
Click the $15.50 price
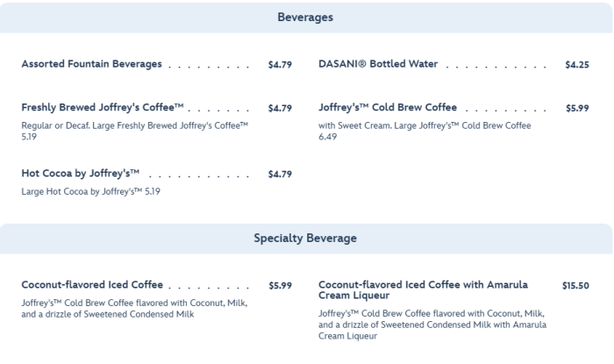575,286
